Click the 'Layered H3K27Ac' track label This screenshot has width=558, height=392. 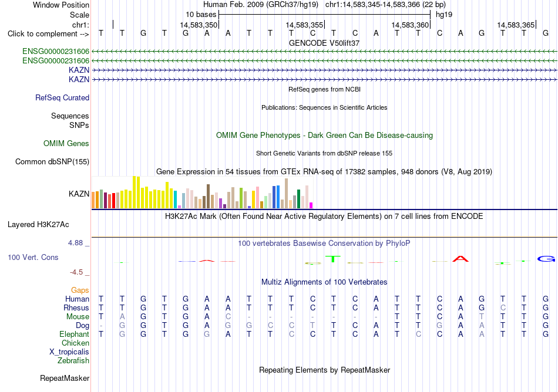coord(38,225)
